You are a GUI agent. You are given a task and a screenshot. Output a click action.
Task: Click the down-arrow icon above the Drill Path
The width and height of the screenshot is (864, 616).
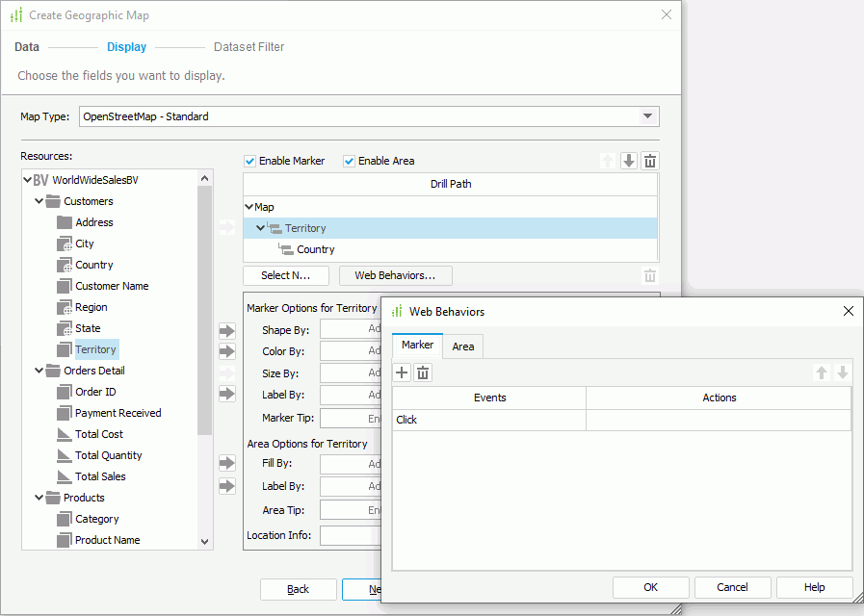(628, 160)
